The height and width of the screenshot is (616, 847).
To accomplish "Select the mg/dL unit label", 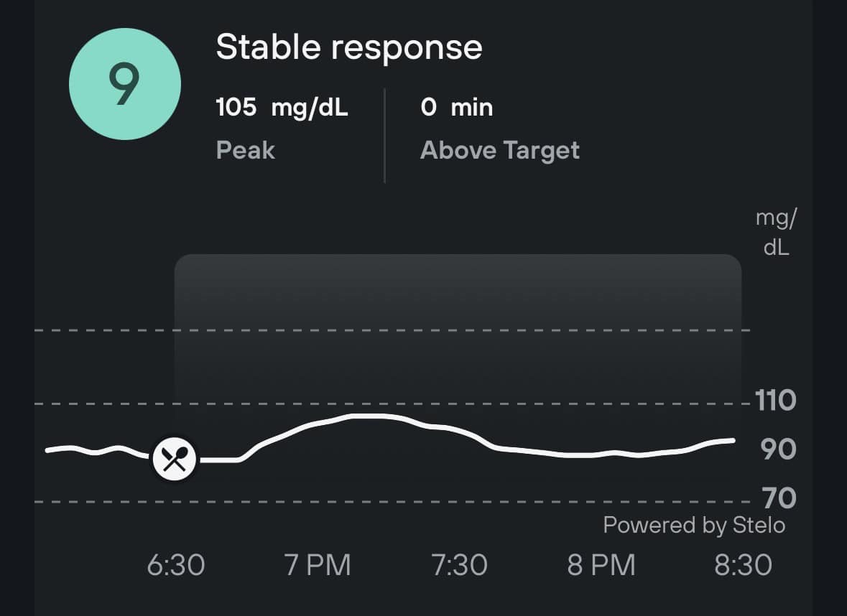I will 775,231.
